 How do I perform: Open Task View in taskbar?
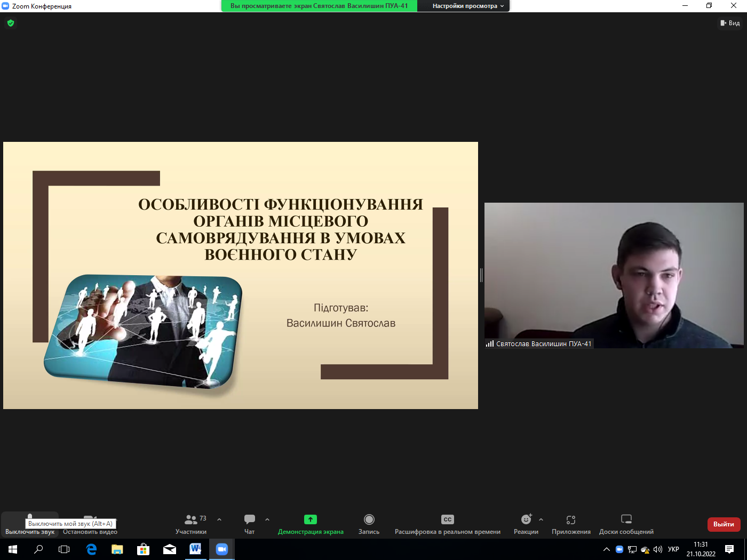(64, 549)
